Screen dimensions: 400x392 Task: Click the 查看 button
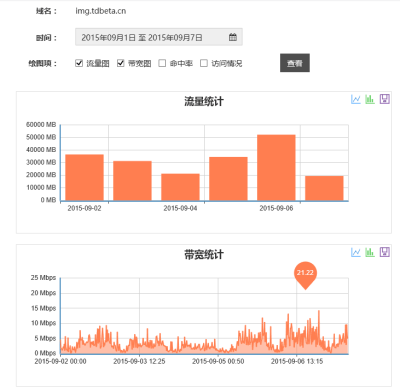[x=295, y=63]
